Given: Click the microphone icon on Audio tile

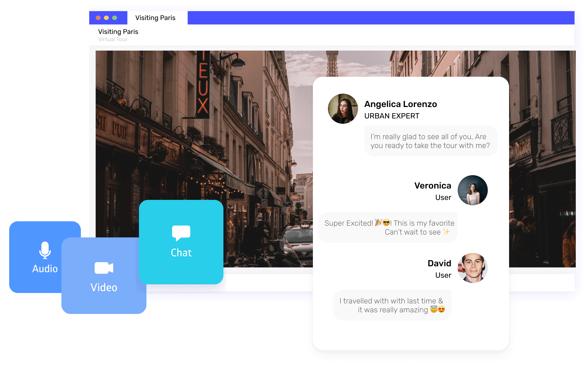Looking at the screenshot, I should 45,250.
